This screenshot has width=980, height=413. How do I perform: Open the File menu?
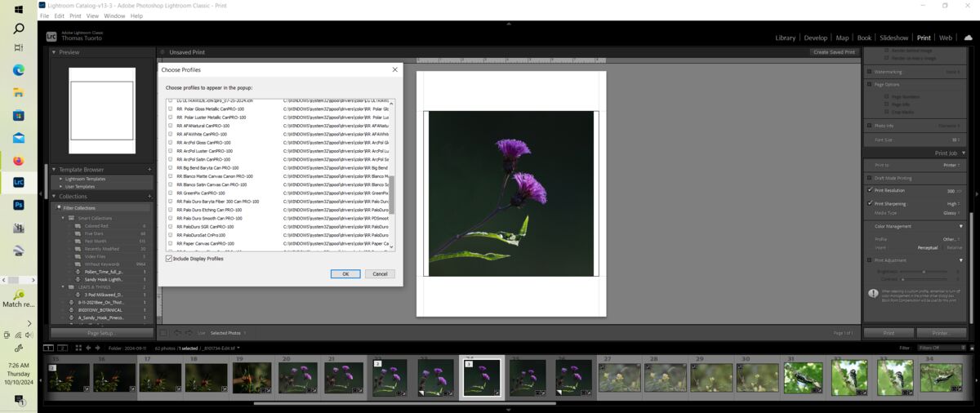pyautogui.click(x=45, y=16)
